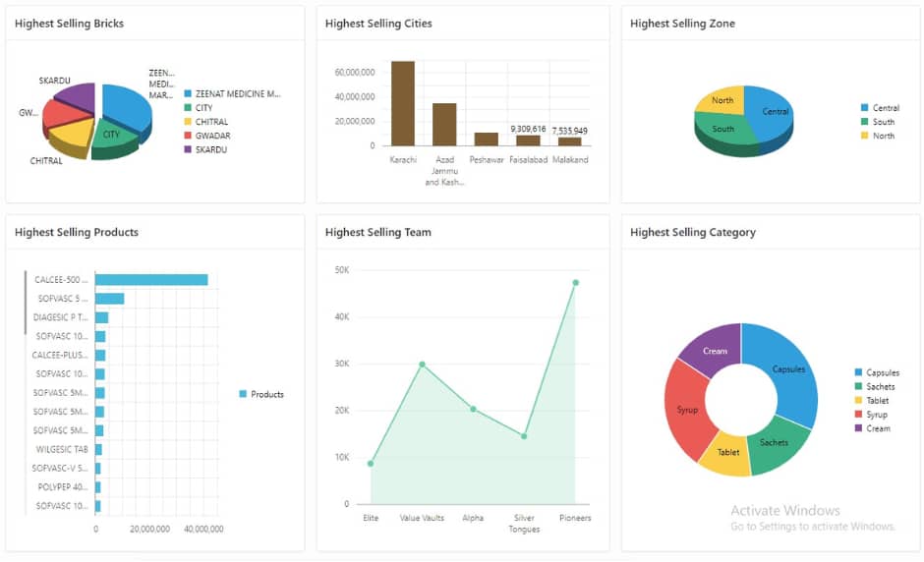The height and width of the screenshot is (562, 924).
Task: Toggle Capsules in the Category chart legend
Action: [883, 372]
